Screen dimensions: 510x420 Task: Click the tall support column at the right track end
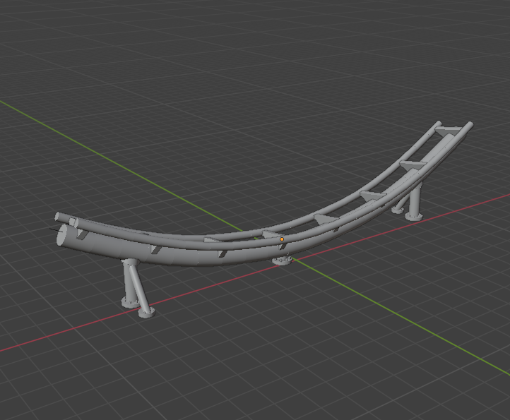(x=414, y=202)
